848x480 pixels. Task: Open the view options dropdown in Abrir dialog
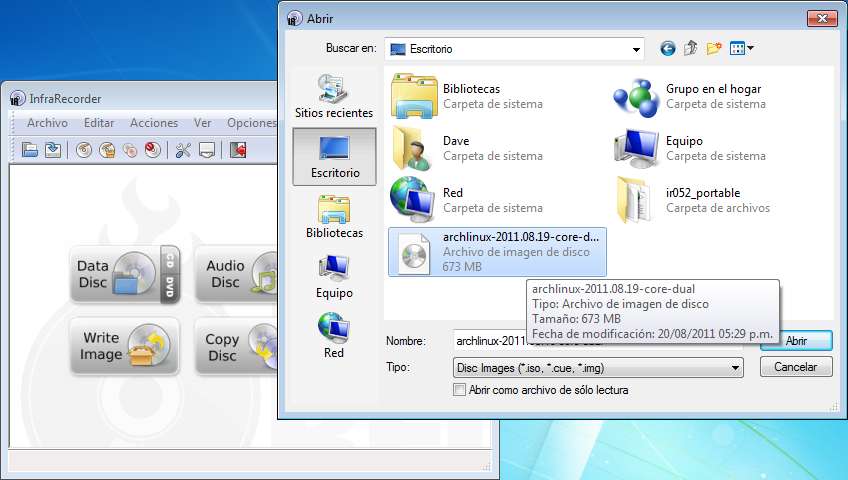741,49
